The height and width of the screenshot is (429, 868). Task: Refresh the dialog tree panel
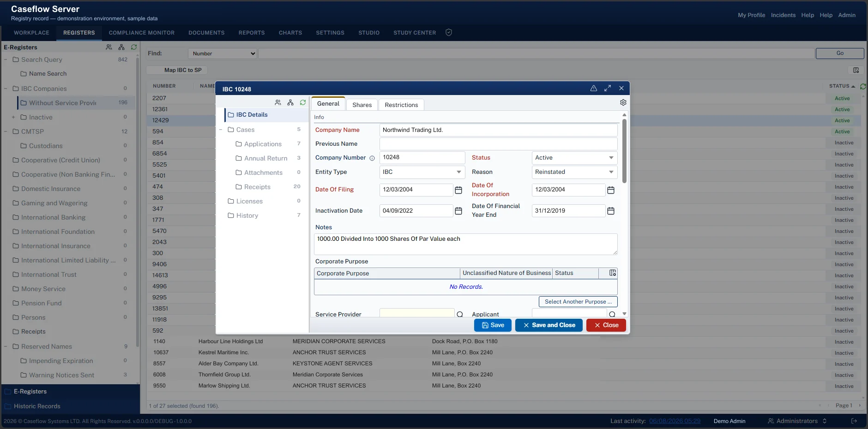pyautogui.click(x=303, y=102)
